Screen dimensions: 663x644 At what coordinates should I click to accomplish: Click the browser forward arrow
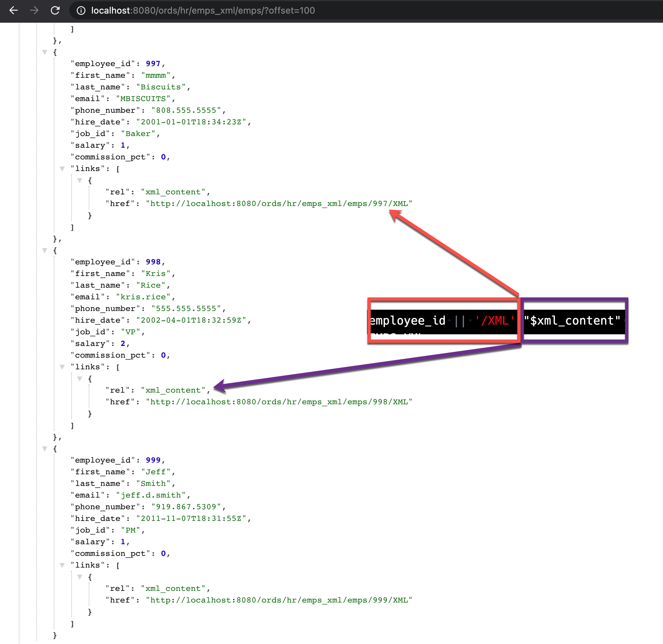click(x=34, y=10)
